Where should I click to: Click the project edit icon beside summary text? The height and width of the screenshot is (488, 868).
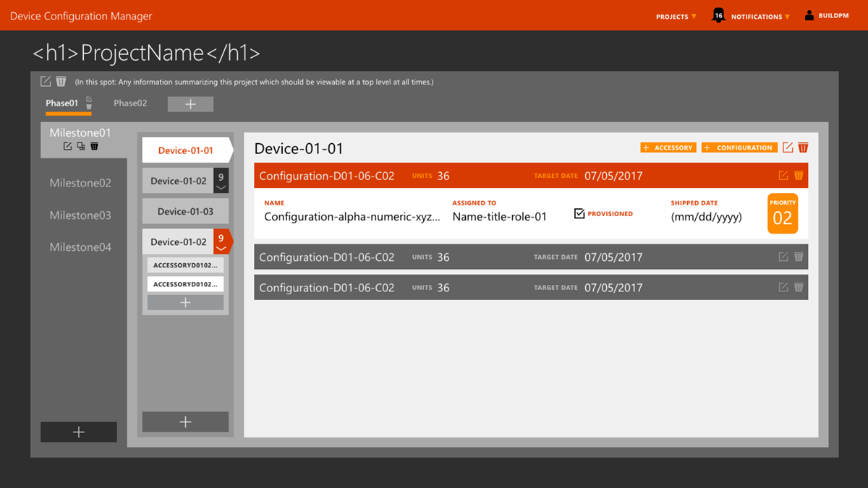[x=46, y=82]
